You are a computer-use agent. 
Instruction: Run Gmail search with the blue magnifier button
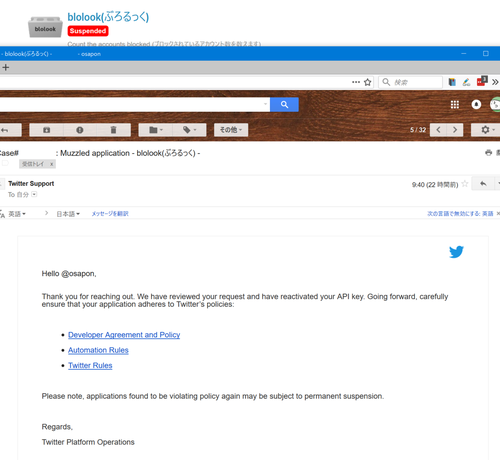coord(284,104)
